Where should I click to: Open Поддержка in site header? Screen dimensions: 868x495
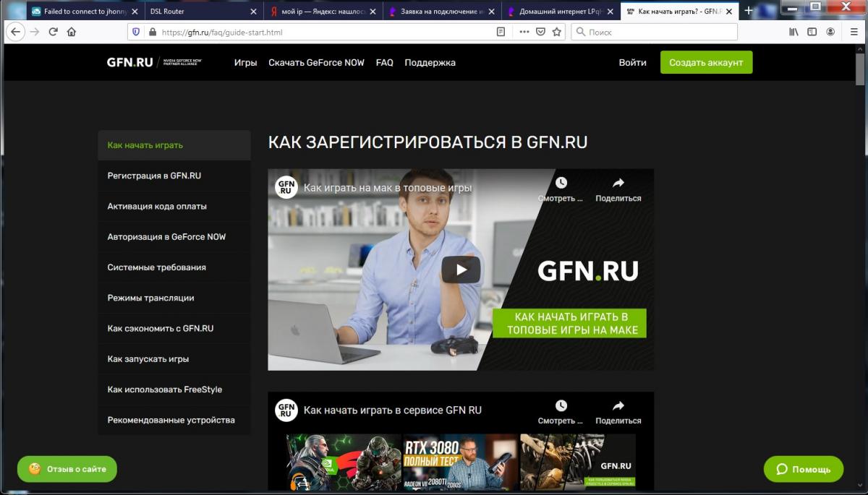click(430, 63)
